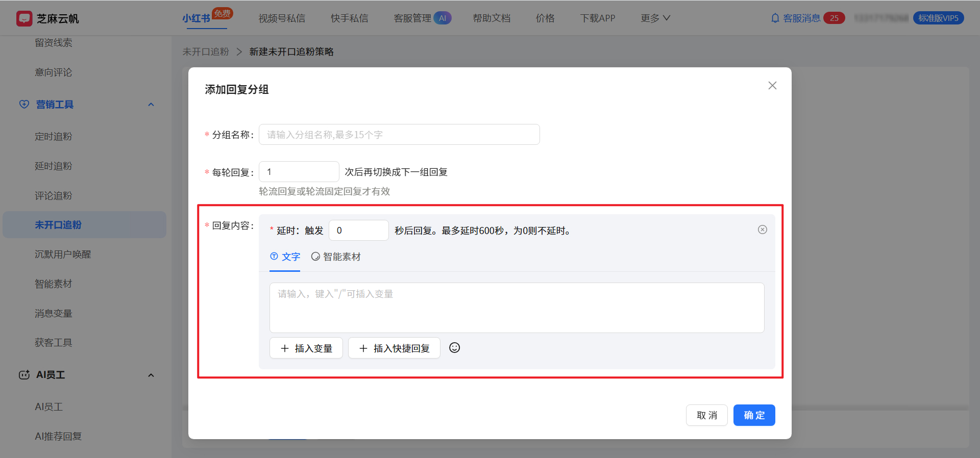Viewport: 980px width, 458px height.
Task: Open the 小红书 tab
Action: click(x=197, y=18)
